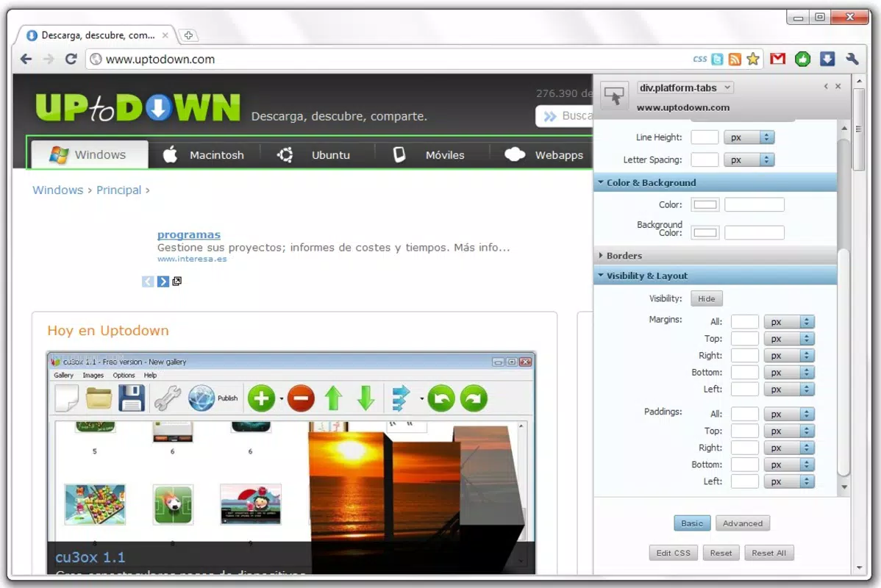Open the Color swatch picker

pos(705,204)
